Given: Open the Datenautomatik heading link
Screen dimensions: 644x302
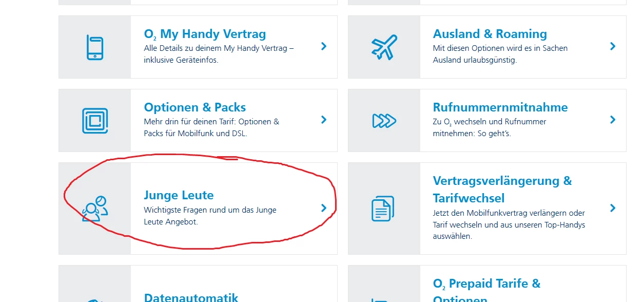Looking at the screenshot, I should 191,297.
